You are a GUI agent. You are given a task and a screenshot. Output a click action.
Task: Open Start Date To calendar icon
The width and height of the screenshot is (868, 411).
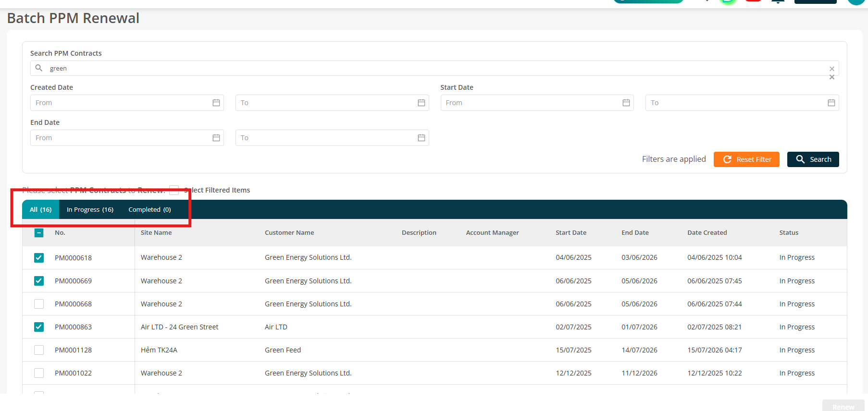coord(831,103)
